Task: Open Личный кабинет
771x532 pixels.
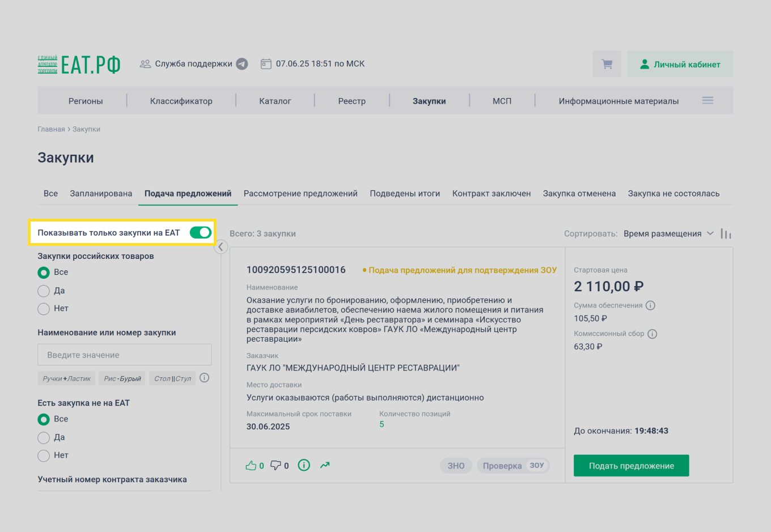Action: (679, 63)
